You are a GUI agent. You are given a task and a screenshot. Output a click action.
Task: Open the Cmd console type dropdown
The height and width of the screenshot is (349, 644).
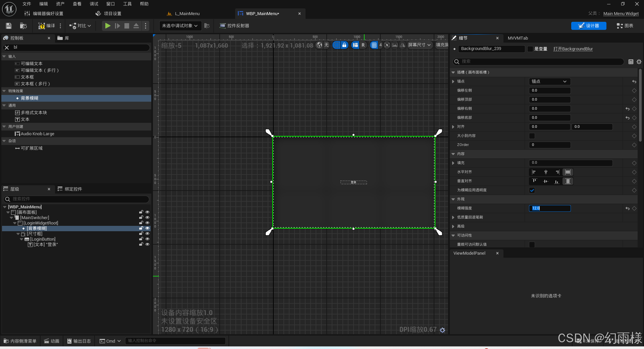click(110, 341)
